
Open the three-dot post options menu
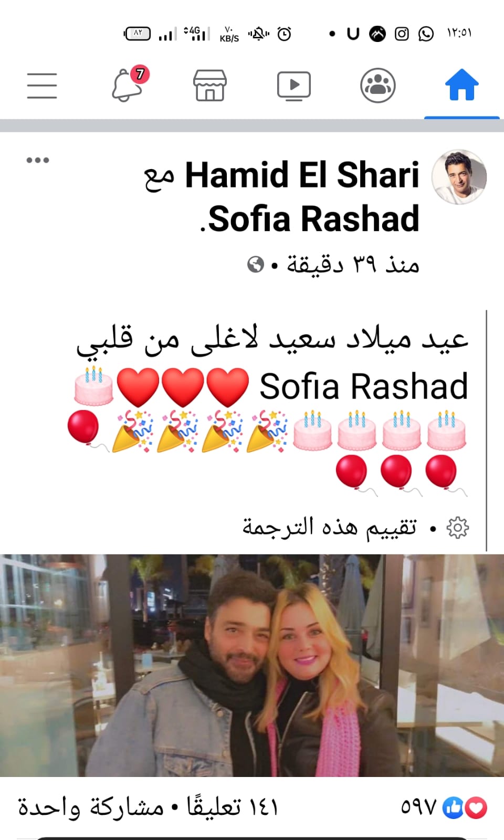[x=38, y=160]
